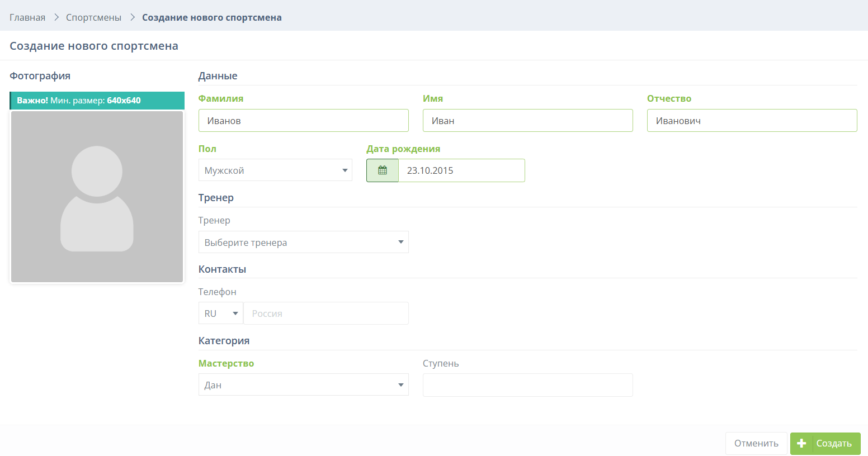The image size is (868, 456).
Task: Focus the Фамилия field containing Иванов
Action: [303, 121]
